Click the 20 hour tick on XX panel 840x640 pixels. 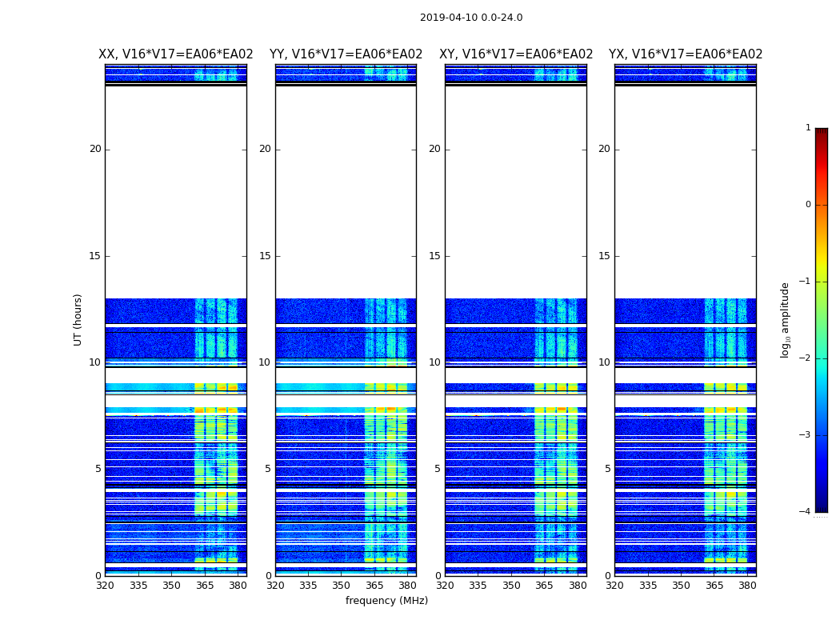pos(95,149)
